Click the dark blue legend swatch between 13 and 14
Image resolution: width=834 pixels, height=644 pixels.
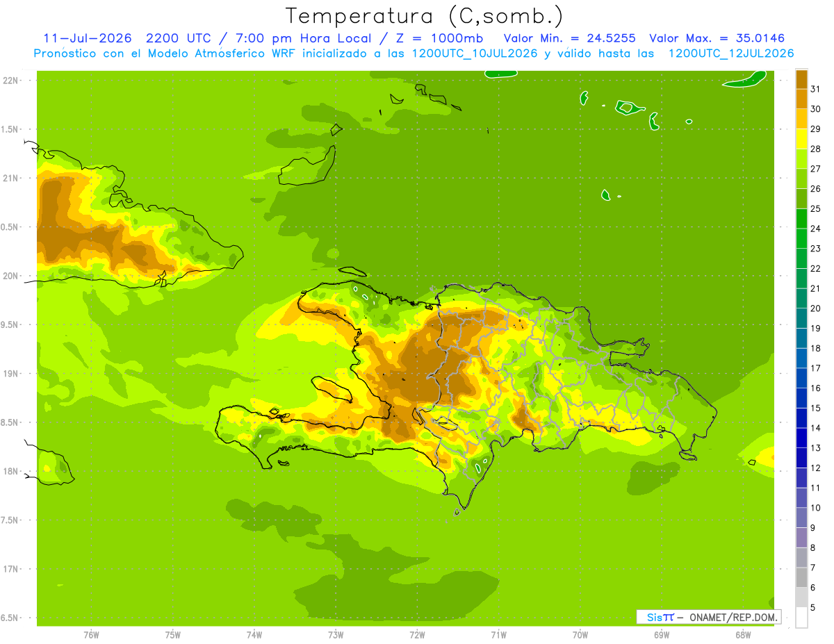pos(801,438)
